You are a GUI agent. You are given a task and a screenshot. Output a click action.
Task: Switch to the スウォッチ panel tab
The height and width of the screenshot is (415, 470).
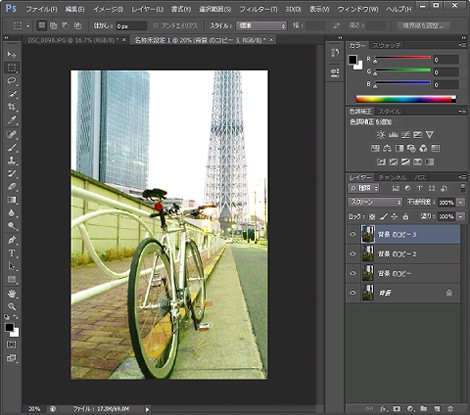[386, 45]
